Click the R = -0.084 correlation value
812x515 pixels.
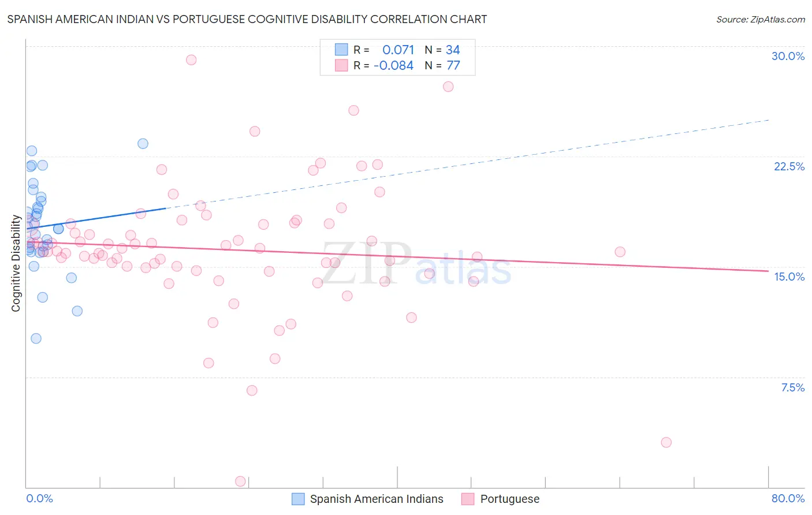pyautogui.click(x=383, y=65)
